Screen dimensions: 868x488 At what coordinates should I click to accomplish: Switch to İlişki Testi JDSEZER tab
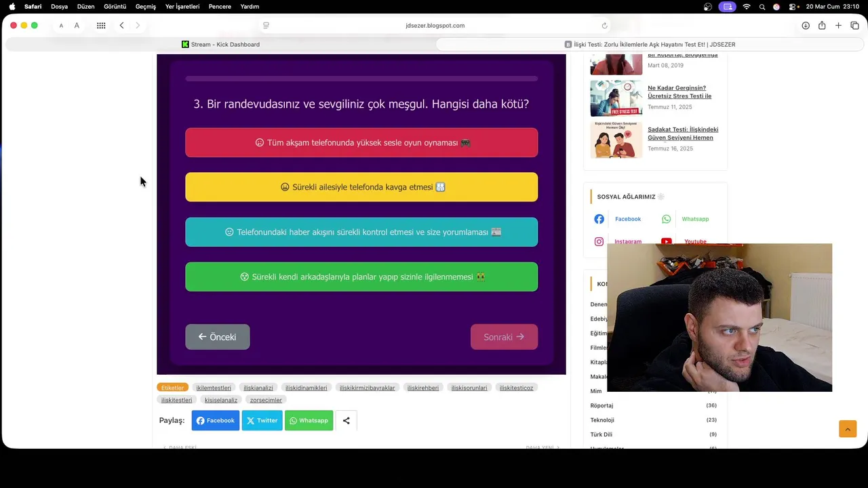(650, 45)
